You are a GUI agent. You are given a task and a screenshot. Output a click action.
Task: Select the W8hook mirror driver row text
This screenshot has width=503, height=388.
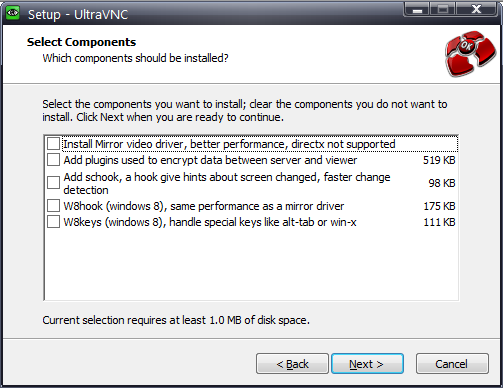pos(204,206)
